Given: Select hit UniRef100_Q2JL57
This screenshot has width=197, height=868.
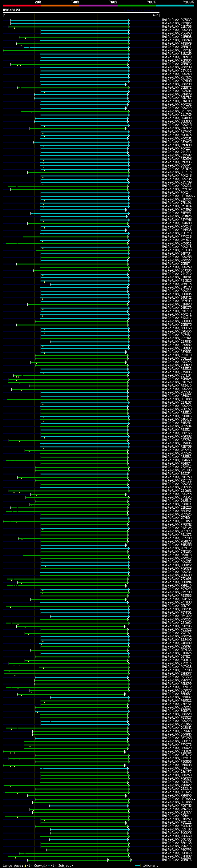Looking at the screenshot, I should tap(177, 403).
